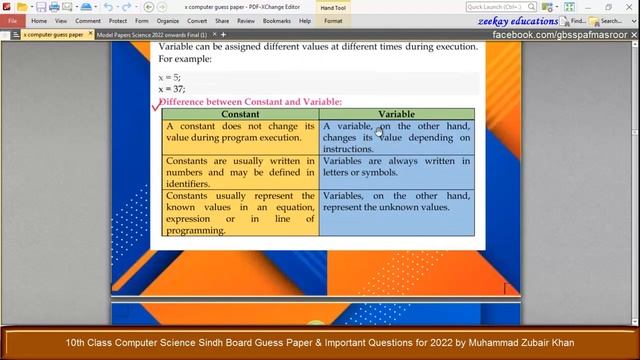Click the vertical scrollbar on the right
The height and width of the screenshot is (360, 640).
(x=635, y=183)
